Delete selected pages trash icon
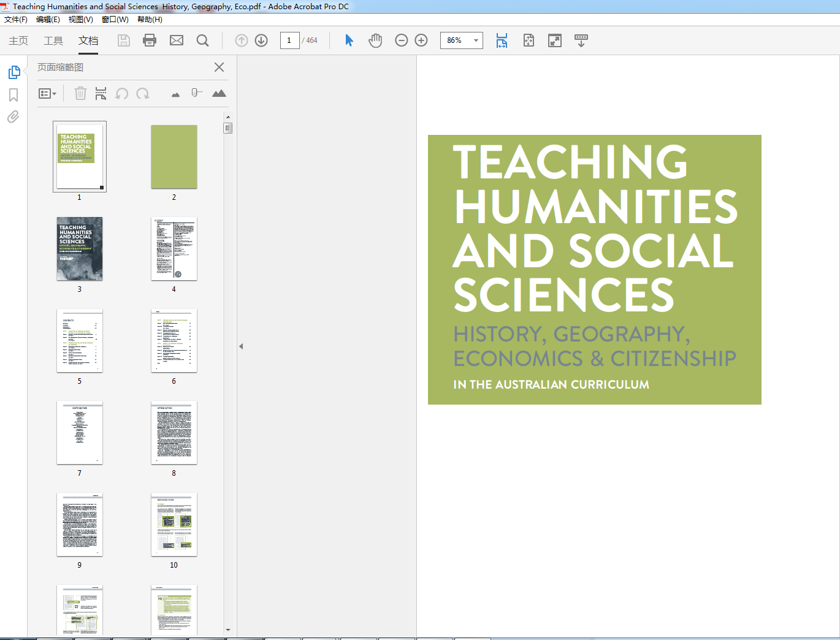The image size is (840, 640). 80,93
